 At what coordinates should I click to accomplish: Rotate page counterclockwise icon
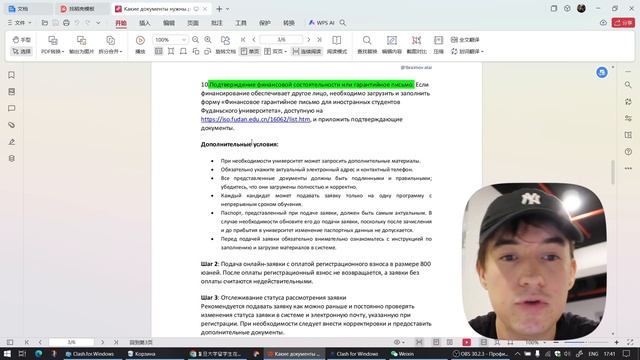click(x=196, y=51)
